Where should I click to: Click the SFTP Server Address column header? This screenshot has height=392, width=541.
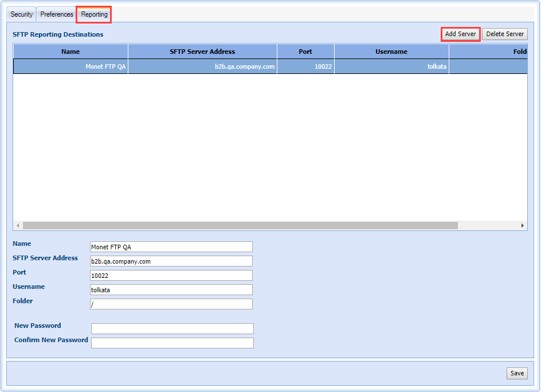pyautogui.click(x=202, y=52)
